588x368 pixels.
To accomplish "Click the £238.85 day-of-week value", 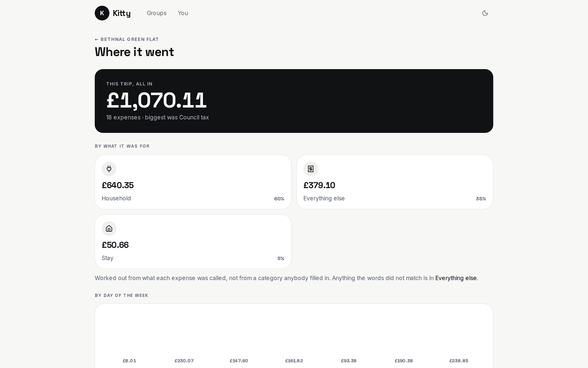I will [x=459, y=361].
